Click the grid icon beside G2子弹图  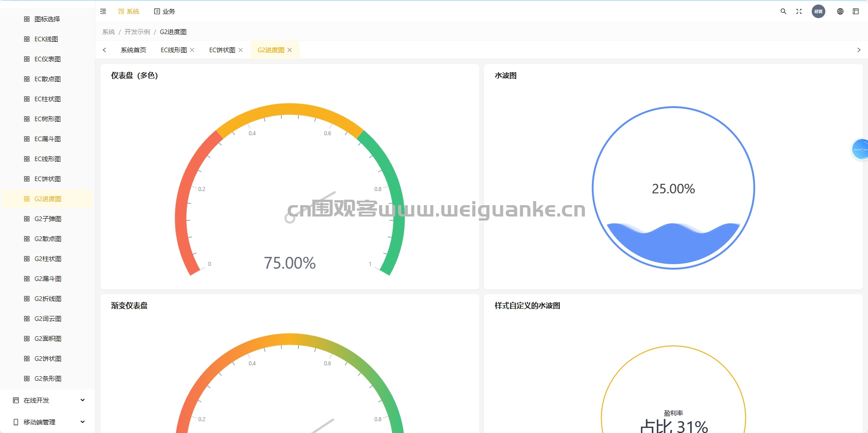[27, 219]
